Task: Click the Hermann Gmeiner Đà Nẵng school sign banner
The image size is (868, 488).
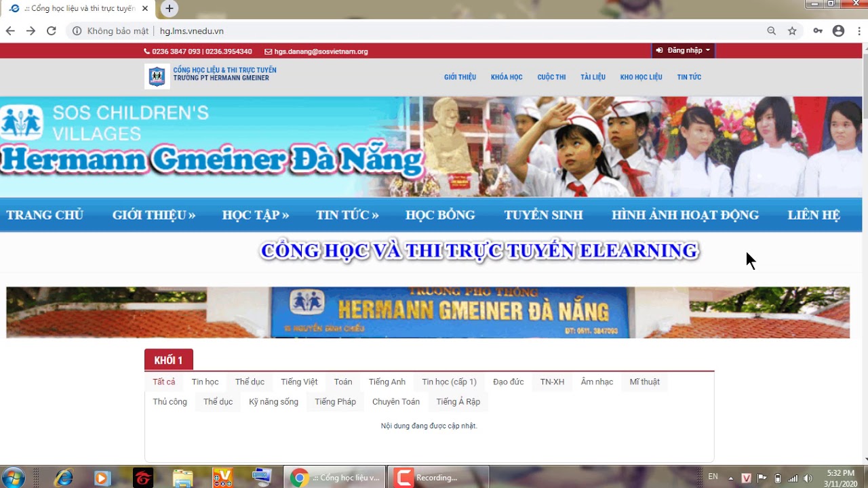Action: [428, 312]
